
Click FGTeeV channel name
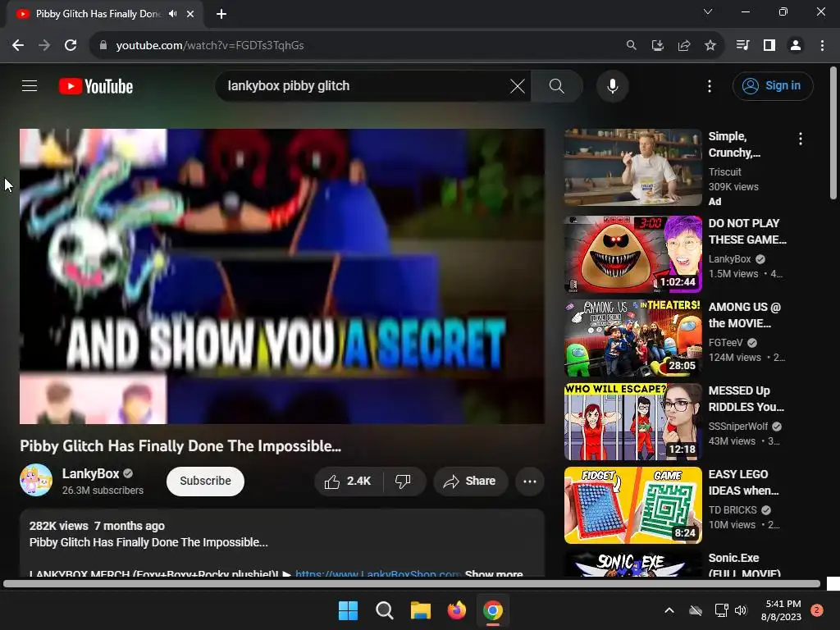726,343
